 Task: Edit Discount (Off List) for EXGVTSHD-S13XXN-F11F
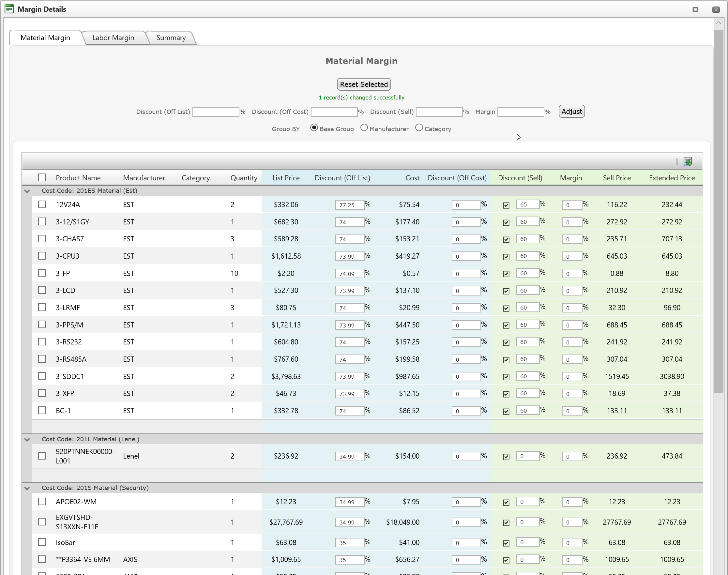click(350, 522)
